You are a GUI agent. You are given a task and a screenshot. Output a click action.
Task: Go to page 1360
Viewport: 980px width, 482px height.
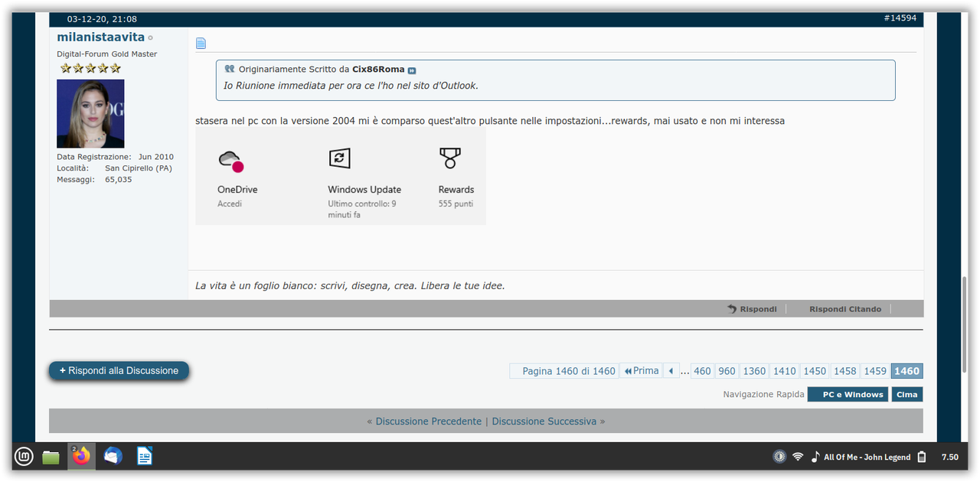[x=754, y=371]
